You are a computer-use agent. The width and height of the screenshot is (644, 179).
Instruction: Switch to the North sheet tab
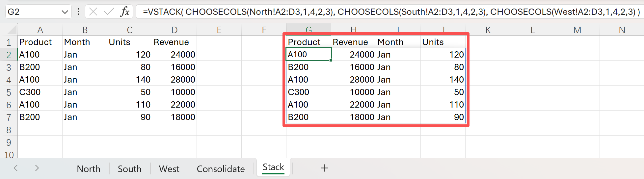point(88,169)
